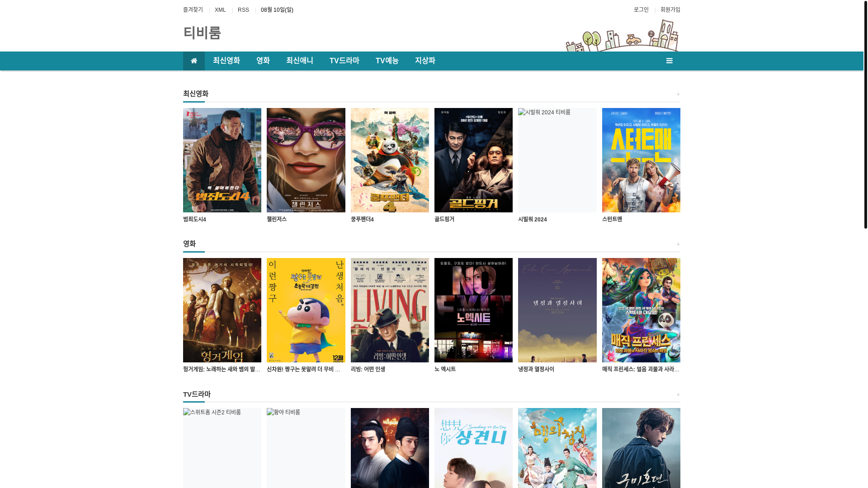Open the 골드핑거 movie poster

tap(473, 160)
